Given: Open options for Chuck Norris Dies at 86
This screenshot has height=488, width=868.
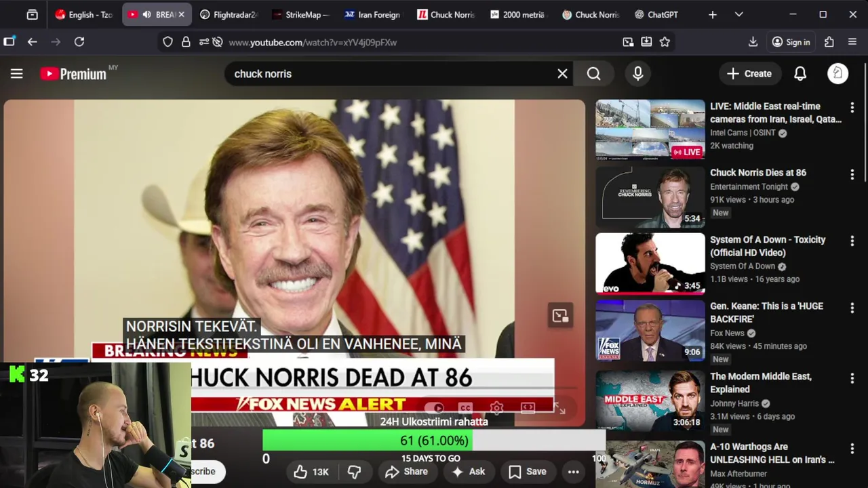Looking at the screenshot, I should tap(852, 174).
